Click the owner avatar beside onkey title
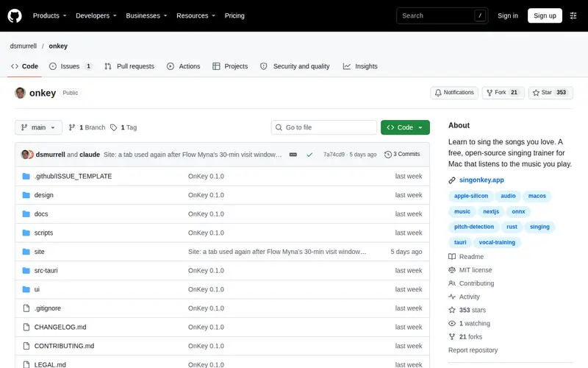 point(21,93)
